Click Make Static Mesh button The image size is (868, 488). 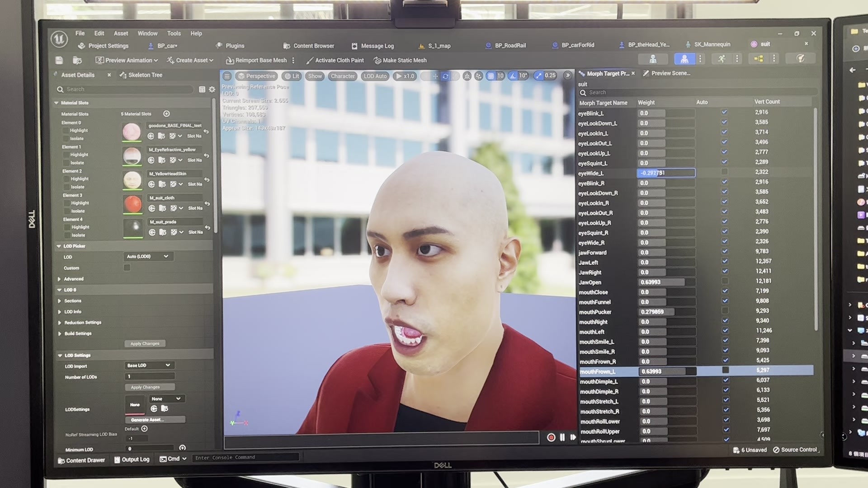pyautogui.click(x=400, y=60)
